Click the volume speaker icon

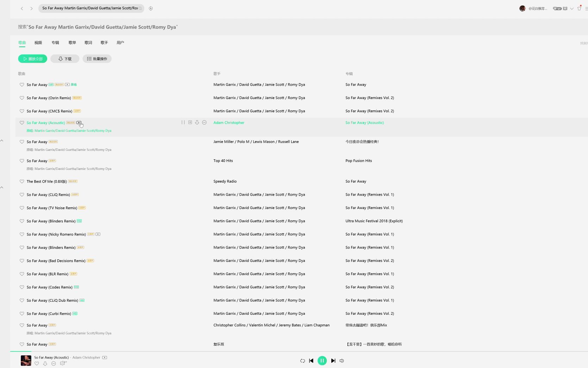pos(342,361)
